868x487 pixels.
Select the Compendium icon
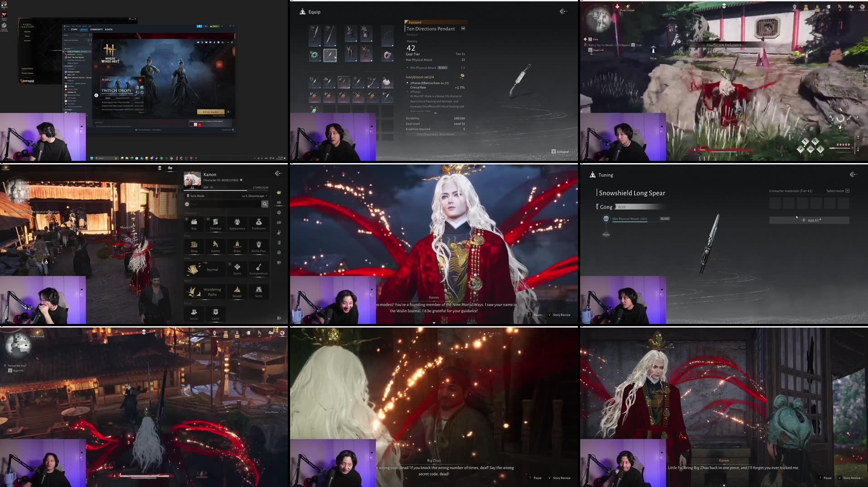[x=259, y=270]
